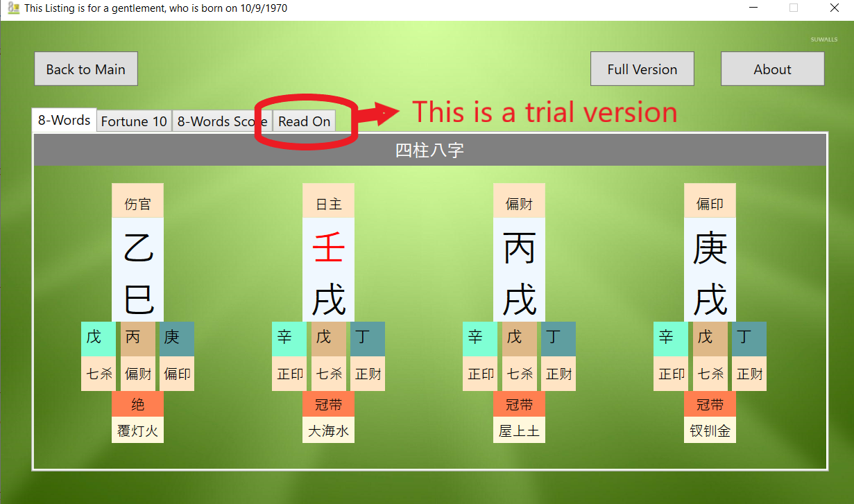The height and width of the screenshot is (504, 854).
Task: Click the red 壬 day master character
Action: tap(328, 248)
